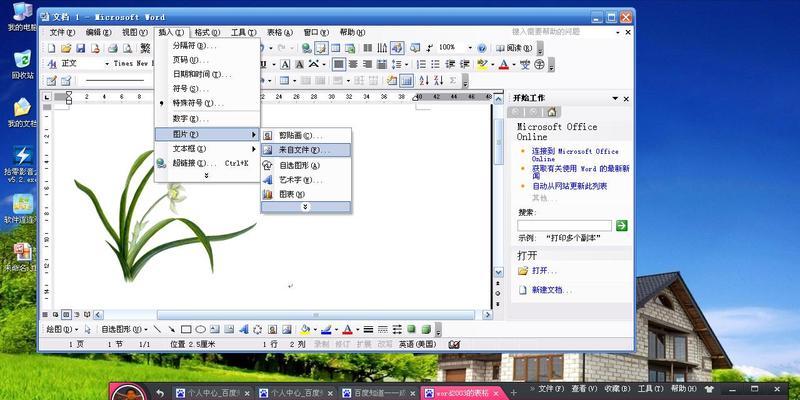This screenshot has height=400, width=800.
Task: Click the Select Objects pointer icon
Action: [87, 329]
